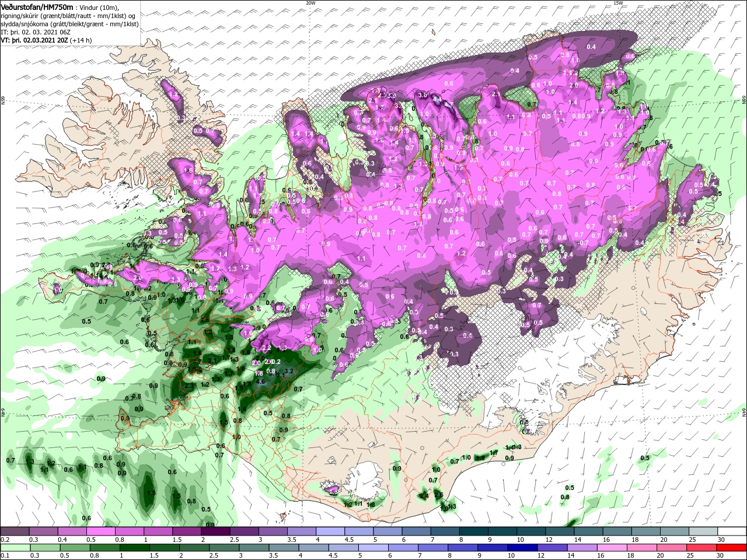Click the '20W' longitude label at the top

click(310, 3)
